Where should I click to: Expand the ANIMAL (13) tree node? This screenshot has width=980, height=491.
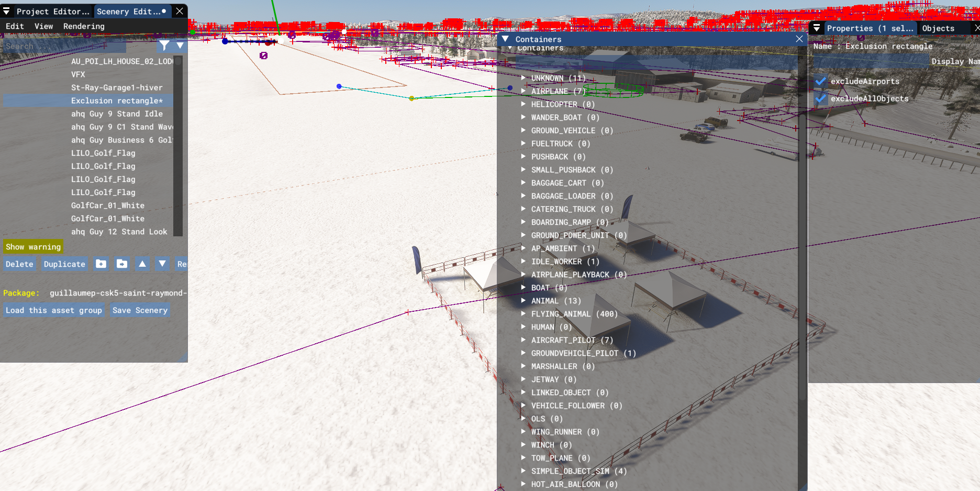524,301
